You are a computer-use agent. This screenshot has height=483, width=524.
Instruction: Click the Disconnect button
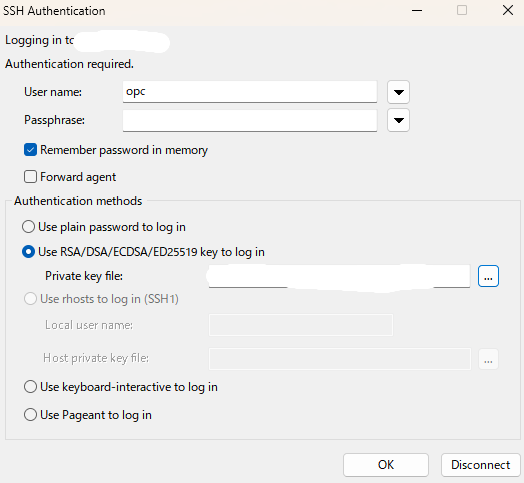481,465
